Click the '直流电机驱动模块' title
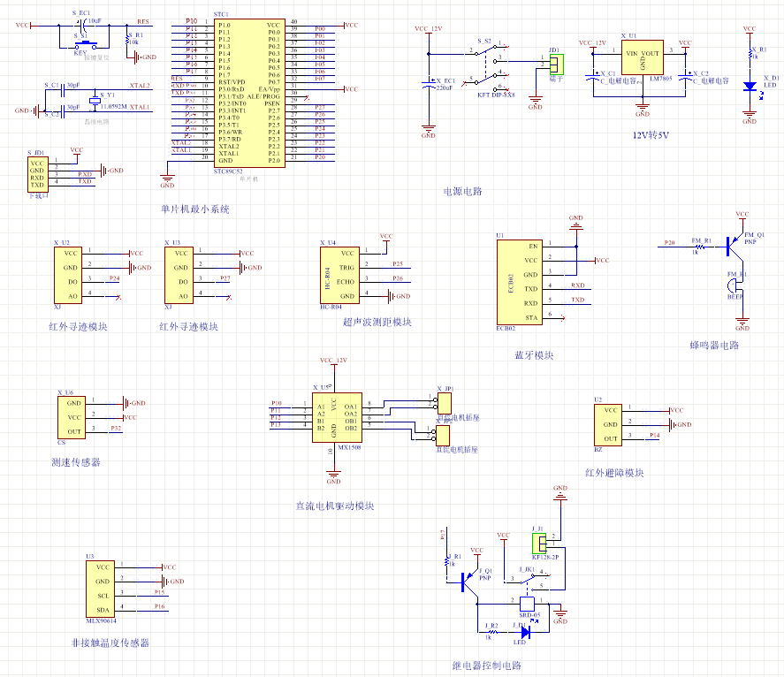Viewport: 784px width, 677px height. point(335,506)
